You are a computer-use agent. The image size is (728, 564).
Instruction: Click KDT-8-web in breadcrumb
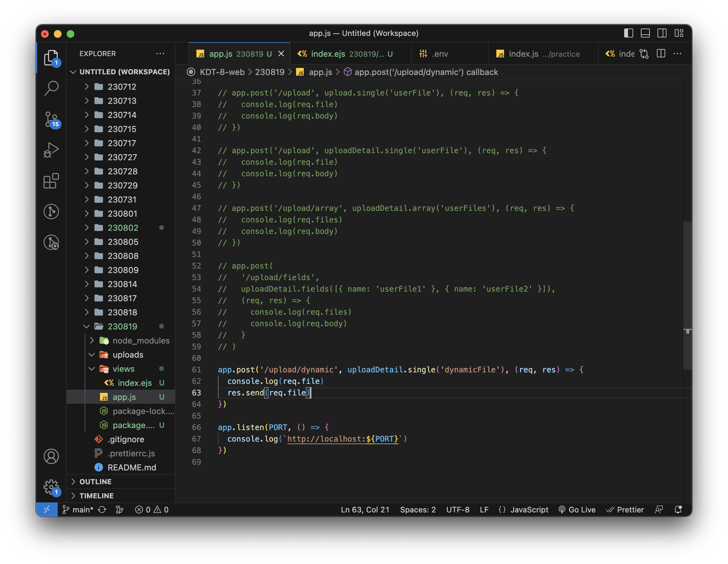click(222, 72)
